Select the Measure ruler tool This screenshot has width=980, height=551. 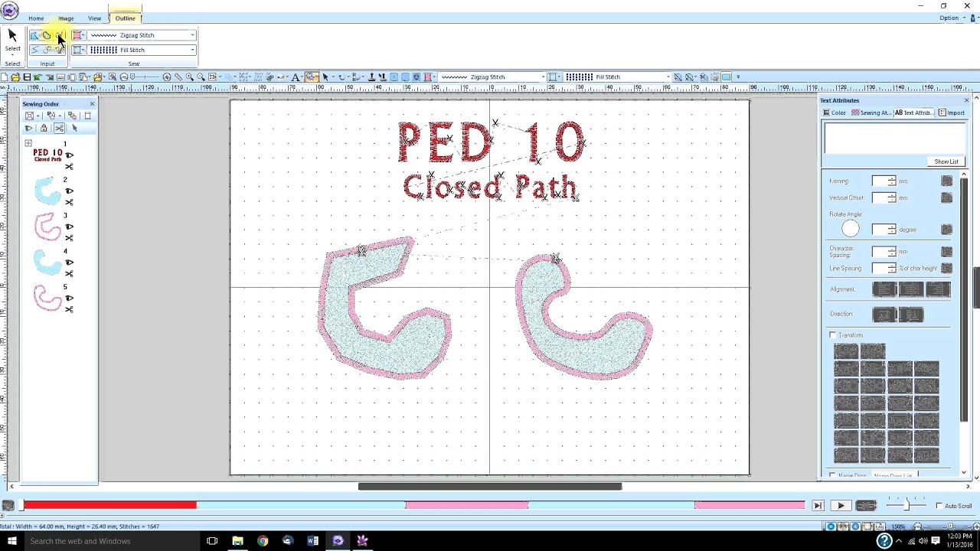tap(178, 77)
